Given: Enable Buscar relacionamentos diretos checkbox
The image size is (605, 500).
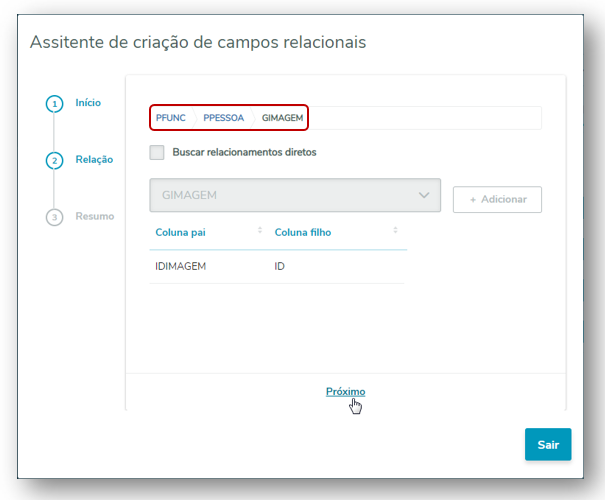Looking at the screenshot, I should coord(156,153).
